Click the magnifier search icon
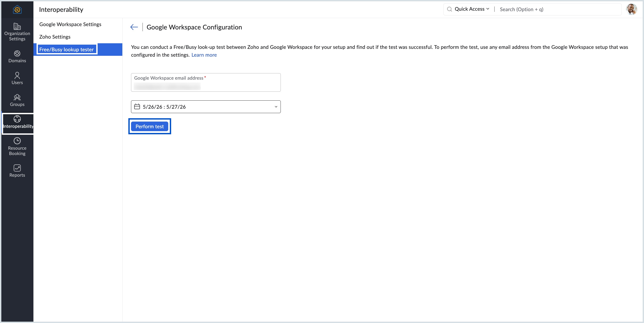 (449, 9)
